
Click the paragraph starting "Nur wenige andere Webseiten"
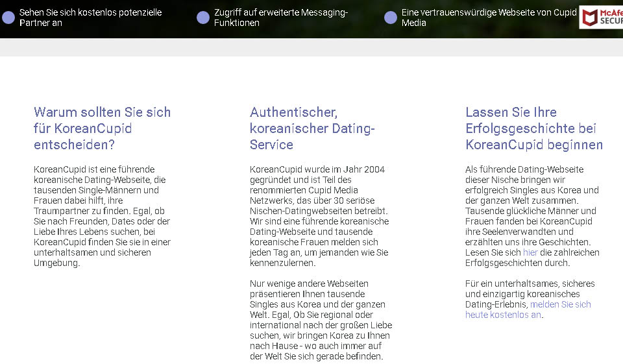tap(321, 320)
